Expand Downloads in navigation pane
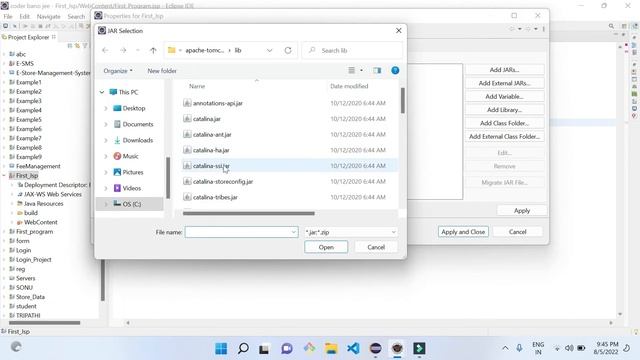 (106, 140)
